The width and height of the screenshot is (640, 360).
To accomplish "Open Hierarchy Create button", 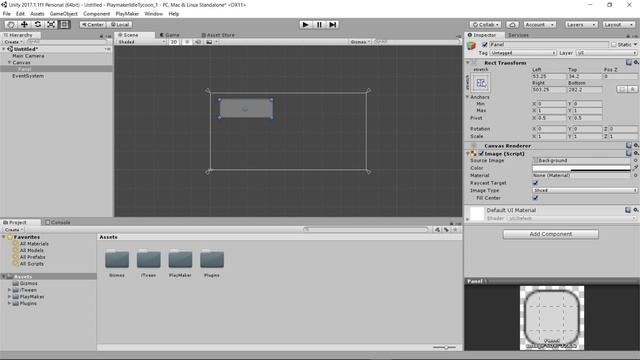I will tap(13, 42).
